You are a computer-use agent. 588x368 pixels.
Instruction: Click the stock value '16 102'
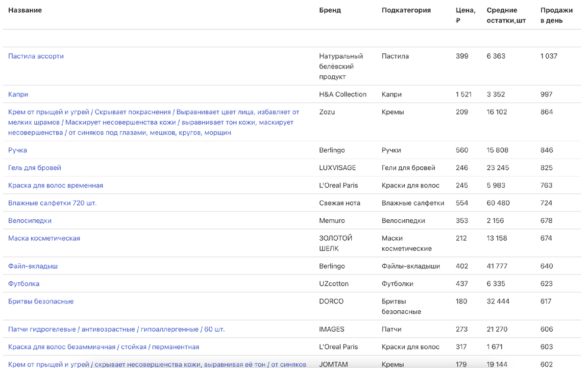(x=497, y=112)
